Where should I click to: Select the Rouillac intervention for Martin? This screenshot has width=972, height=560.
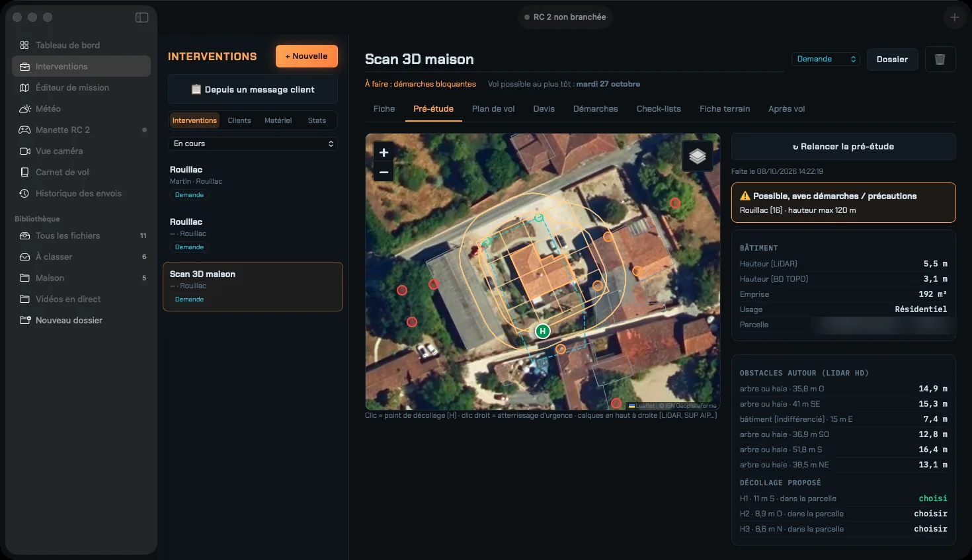click(x=253, y=182)
